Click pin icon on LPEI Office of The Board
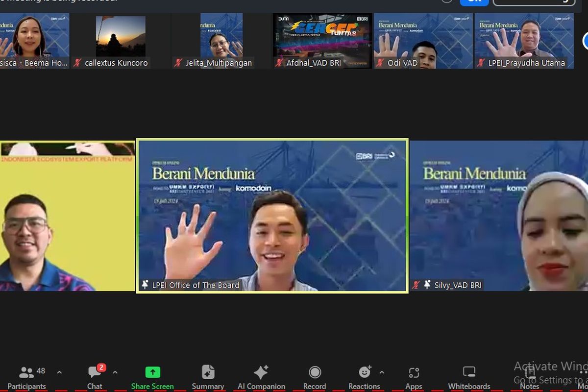Screen dimensions: 588x392 (x=145, y=285)
